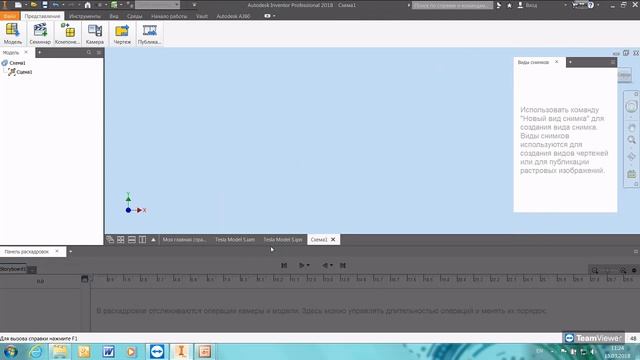Screen dimensions: 640x360
Task: Close the Схема1 document tab
Action: 333,240
